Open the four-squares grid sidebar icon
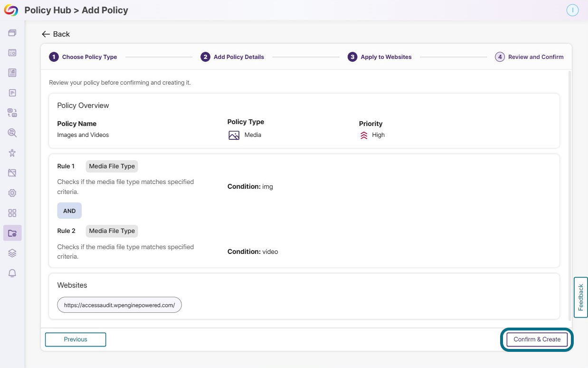This screenshot has height=368, width=588. pos(12,213)
